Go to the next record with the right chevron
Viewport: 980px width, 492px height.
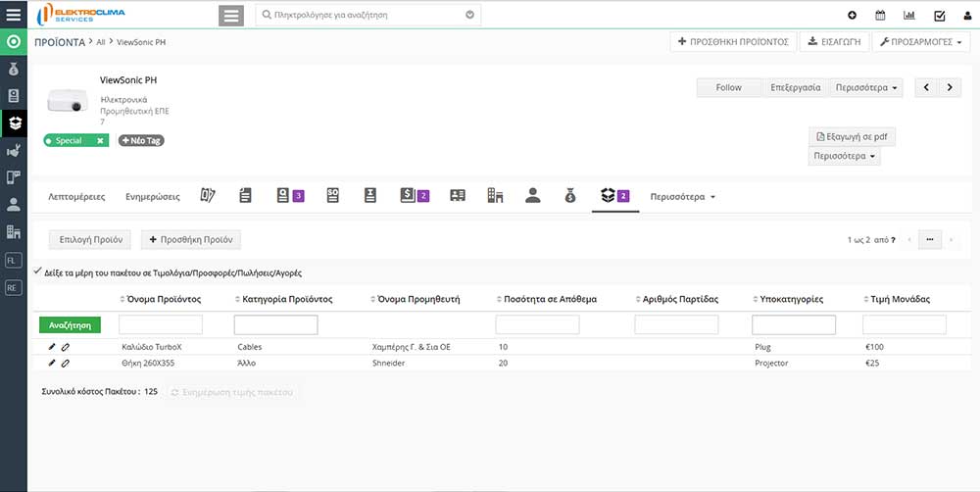click(x=950, y=87)
